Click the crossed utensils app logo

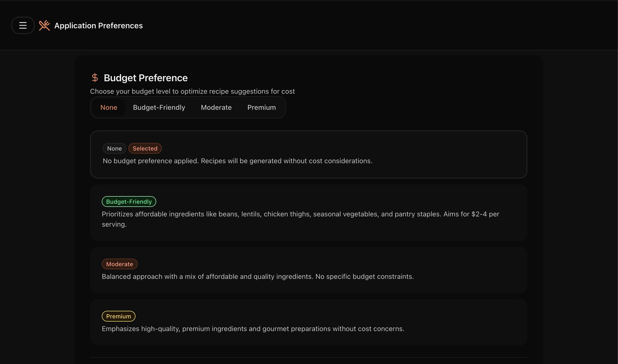(44, 26)
